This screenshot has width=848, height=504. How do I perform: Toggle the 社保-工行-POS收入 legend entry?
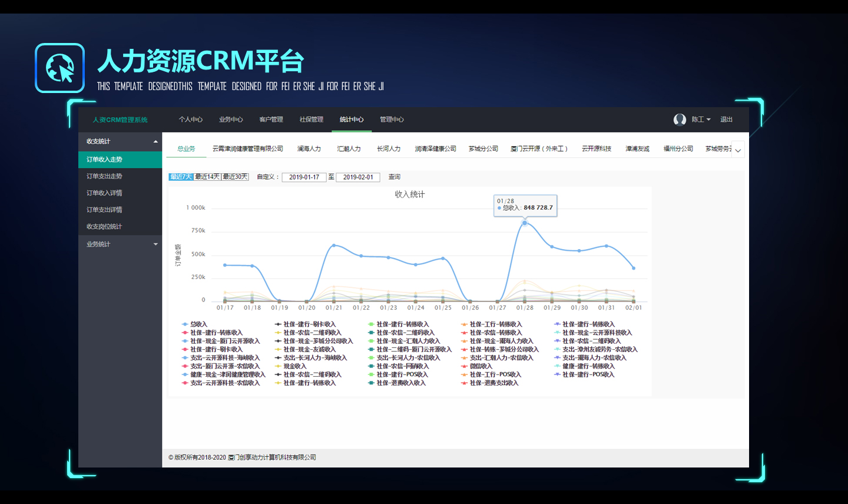491,374
